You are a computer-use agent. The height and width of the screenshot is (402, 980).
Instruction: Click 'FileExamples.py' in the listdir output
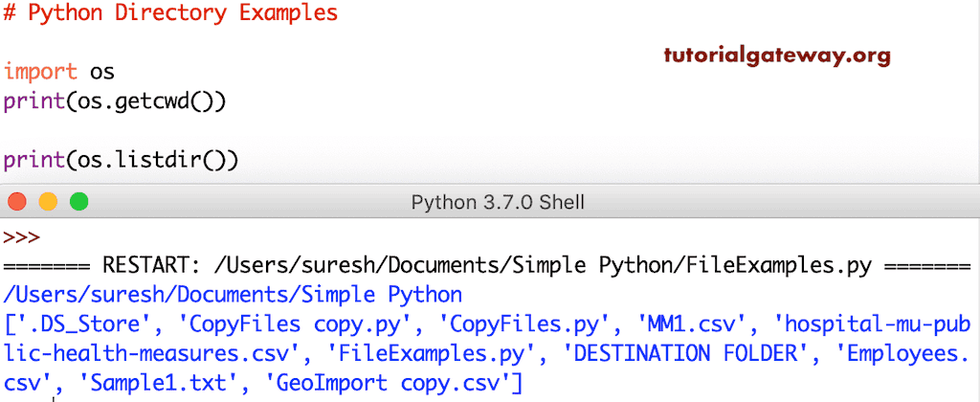coord(431,353)
